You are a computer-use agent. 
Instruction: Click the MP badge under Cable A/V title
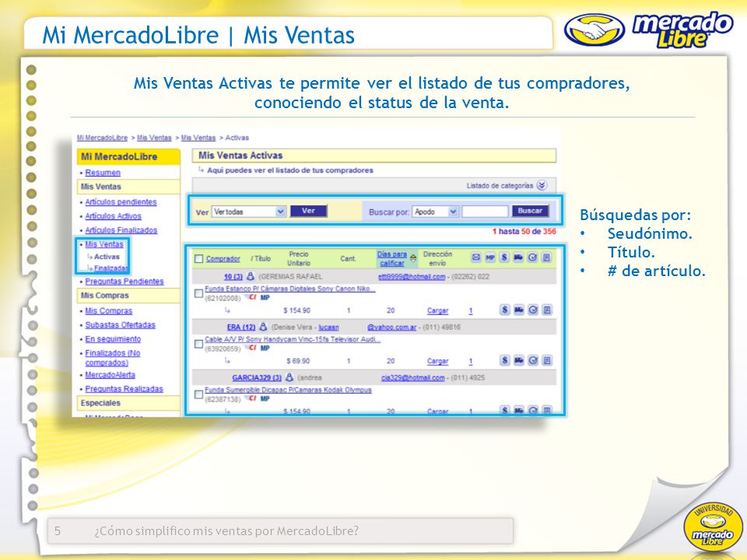(265, 348)
